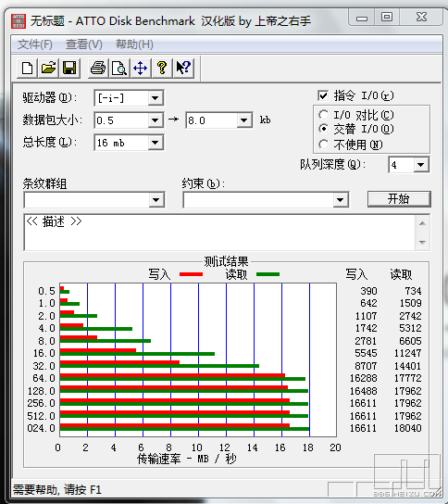Select the I/O 对比 radio button
The height and width of the screenshot is (504, 448).
click(323, 115)
